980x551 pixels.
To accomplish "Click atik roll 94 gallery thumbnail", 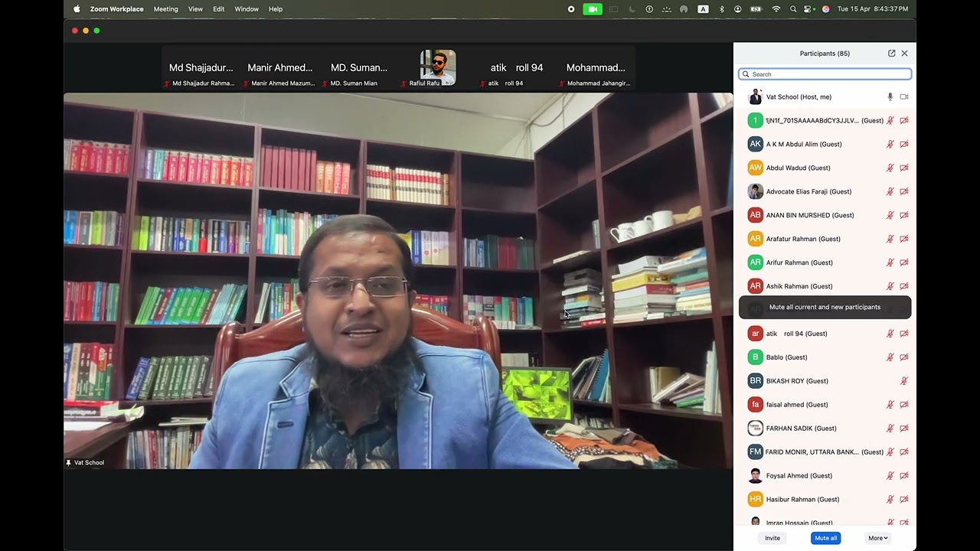I will click(x=517, y=69).
